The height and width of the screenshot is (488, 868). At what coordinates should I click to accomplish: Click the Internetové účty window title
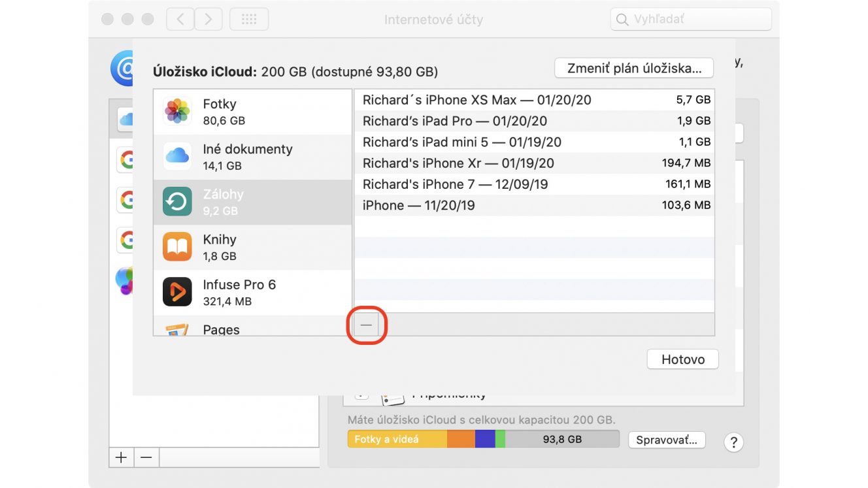433,20
